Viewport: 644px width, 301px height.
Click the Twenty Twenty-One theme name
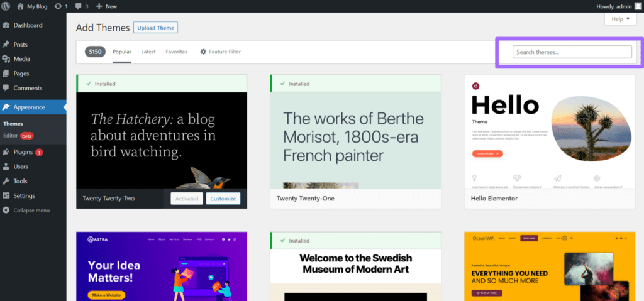point(306,199)
